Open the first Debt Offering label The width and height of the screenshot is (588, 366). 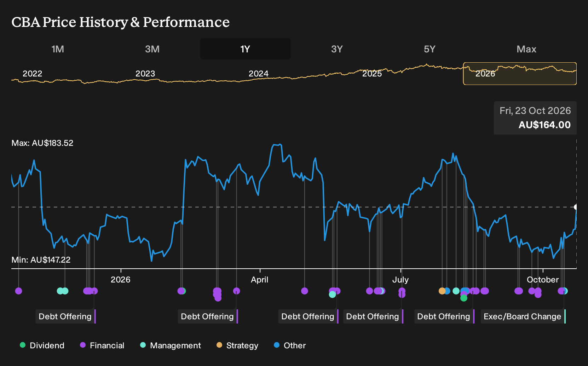(65, 316)
